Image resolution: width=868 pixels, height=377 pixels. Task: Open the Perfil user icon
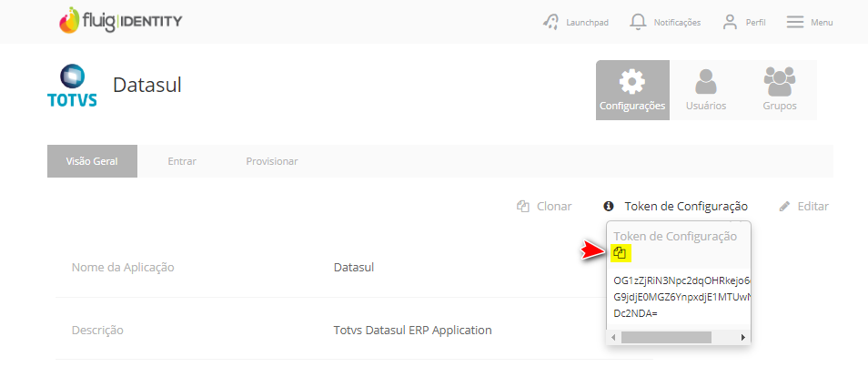pos(730,22)
